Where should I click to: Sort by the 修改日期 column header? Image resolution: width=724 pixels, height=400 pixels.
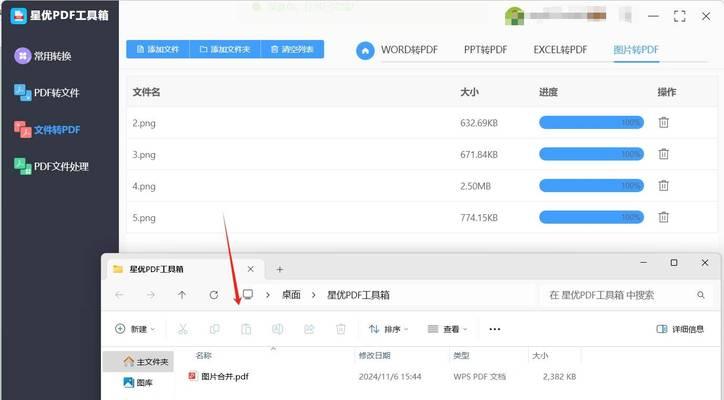[x=374, y=355]
